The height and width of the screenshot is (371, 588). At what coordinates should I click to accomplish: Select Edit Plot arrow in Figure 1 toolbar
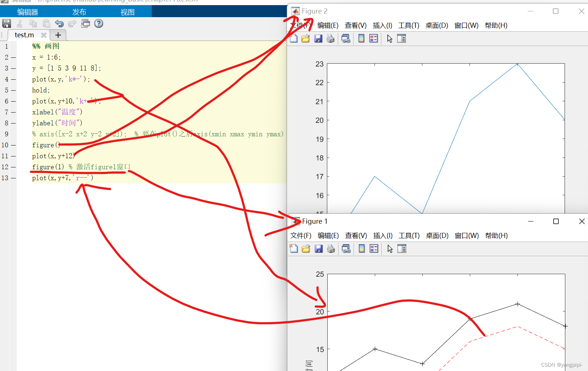pyautogui.click(x=390, y=249)
